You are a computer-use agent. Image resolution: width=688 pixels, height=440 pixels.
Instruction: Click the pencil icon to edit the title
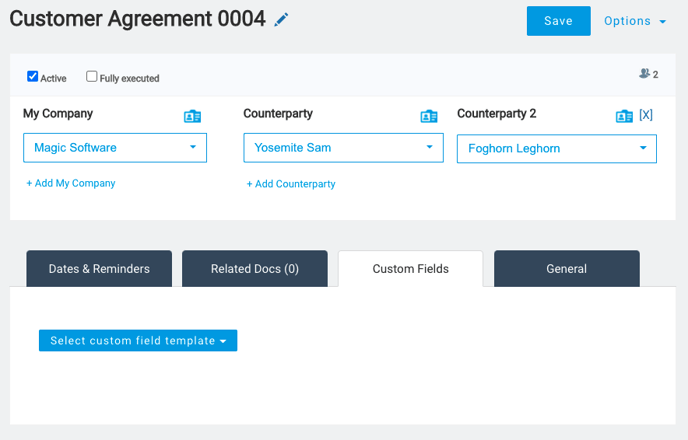pos(281,20)
